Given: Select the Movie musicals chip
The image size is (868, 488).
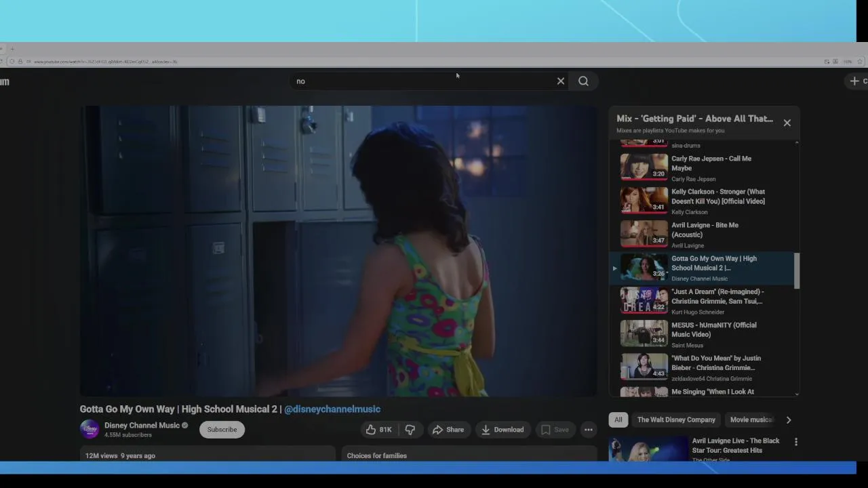Looking at the screenshot, I should coord(750,420).
